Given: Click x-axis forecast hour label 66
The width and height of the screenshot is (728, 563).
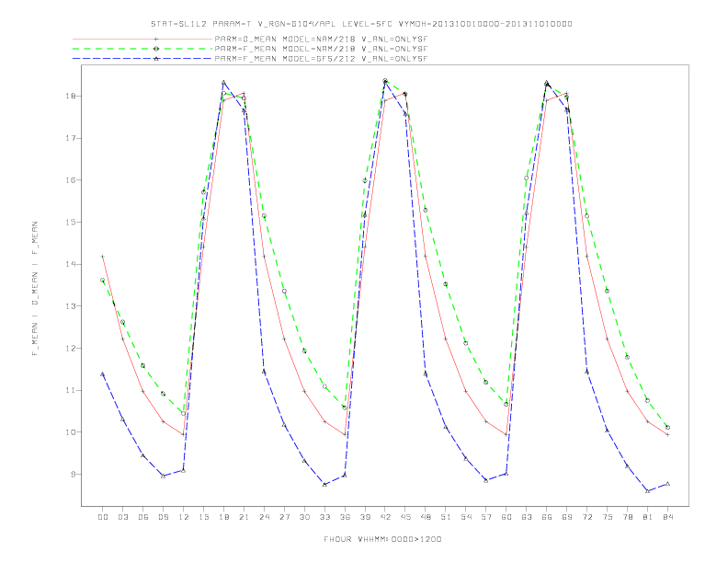Looking at the screenshot, I should (x=547, y=517).
